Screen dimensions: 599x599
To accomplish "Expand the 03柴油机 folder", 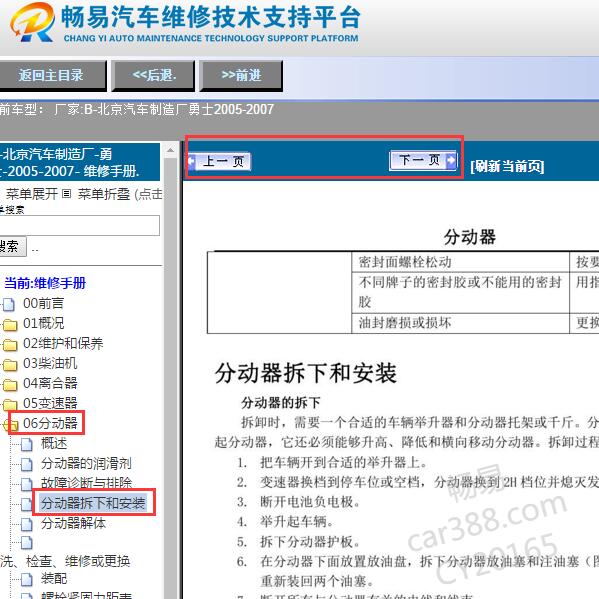I will (50, 363).
